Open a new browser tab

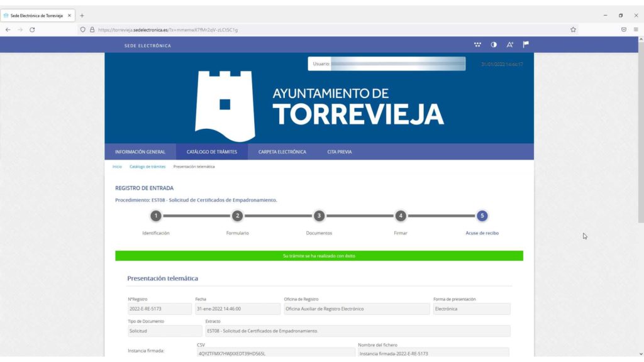click(82, 16)
